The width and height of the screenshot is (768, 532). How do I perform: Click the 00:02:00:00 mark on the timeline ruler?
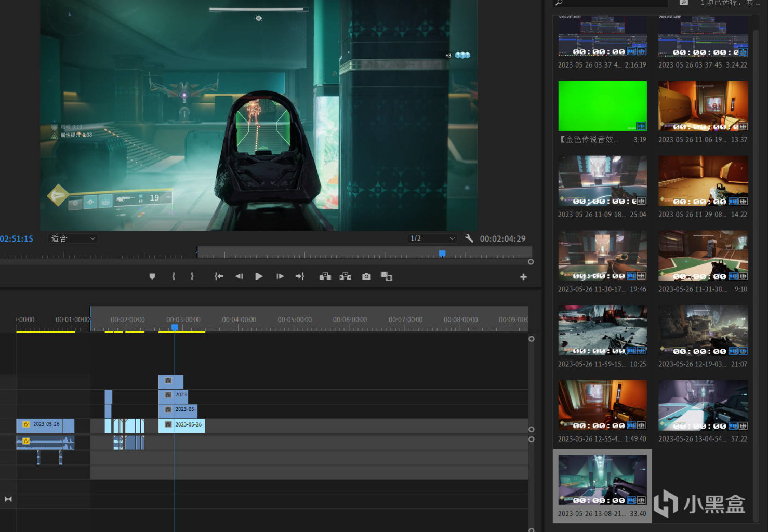pyautogui.click(x=128, y=320)
